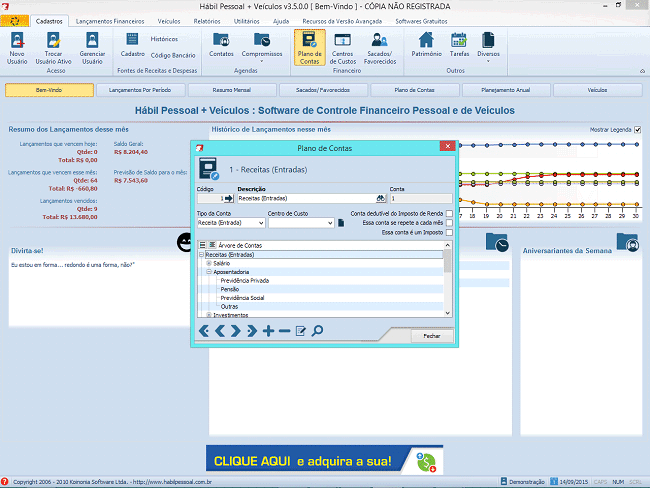This screenshot has width=650, height=488.
Task: Open the Ajuda ribbon tab
Action: [281, 21]
